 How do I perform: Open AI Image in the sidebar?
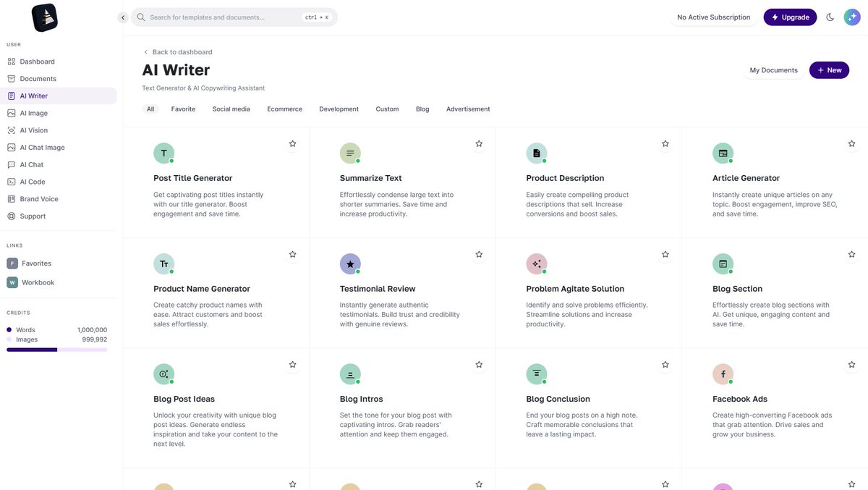[x=59, y=113]
